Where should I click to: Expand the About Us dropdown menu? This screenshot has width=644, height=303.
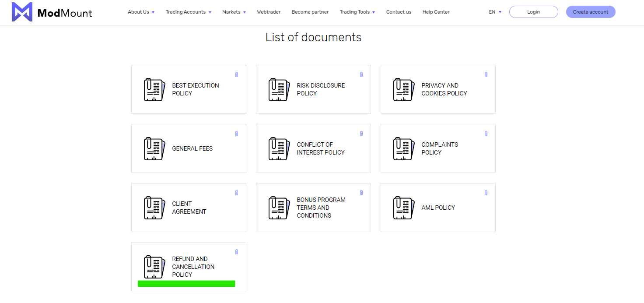pos(141,12)
